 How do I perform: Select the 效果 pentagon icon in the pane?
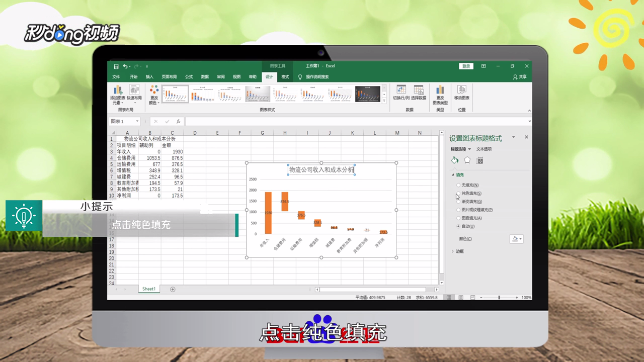tap(466, 160)
